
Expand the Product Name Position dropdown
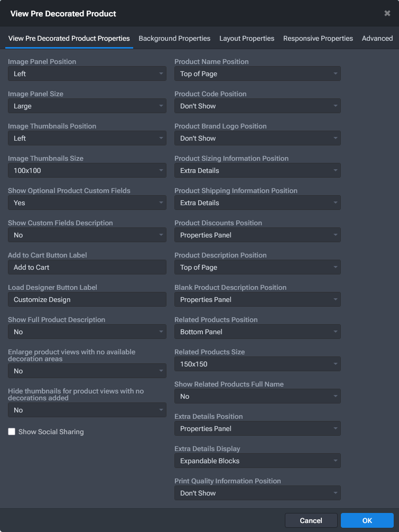click(x=257, y=74)
